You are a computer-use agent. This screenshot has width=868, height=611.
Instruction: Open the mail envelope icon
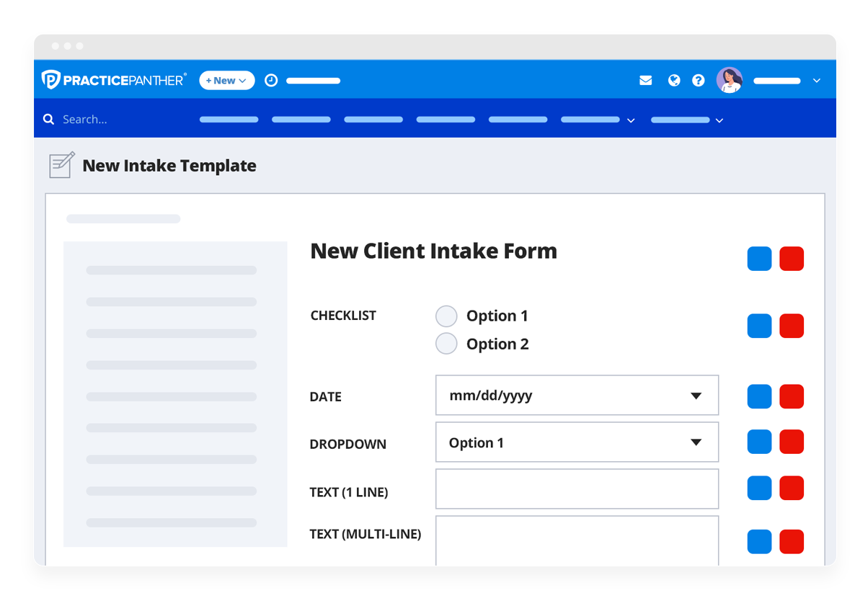click(x=645, y=81)
